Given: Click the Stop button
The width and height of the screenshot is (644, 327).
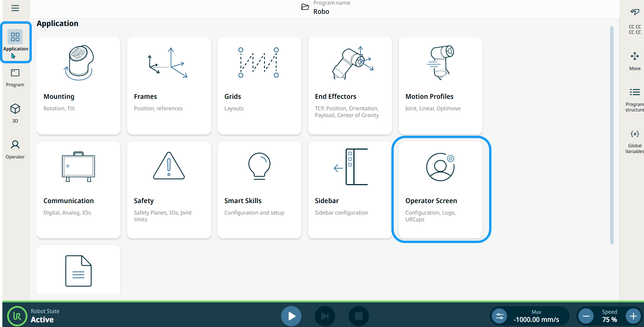Looking at the screenshot, I should 359,316.
